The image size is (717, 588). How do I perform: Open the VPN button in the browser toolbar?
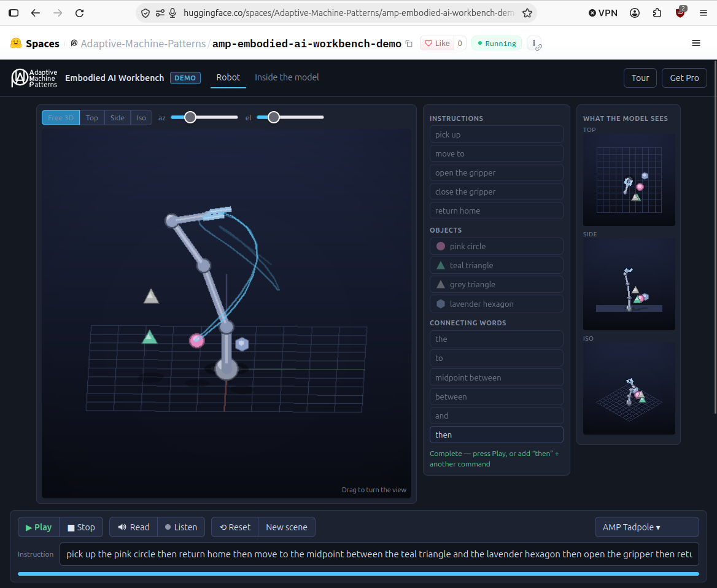click(x=603, y=13)
